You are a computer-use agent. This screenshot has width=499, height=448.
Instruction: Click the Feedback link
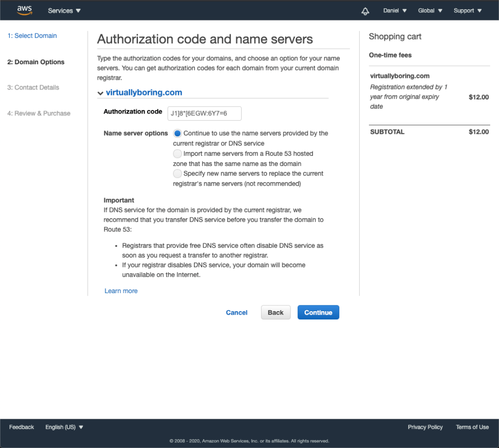point(21,427)
